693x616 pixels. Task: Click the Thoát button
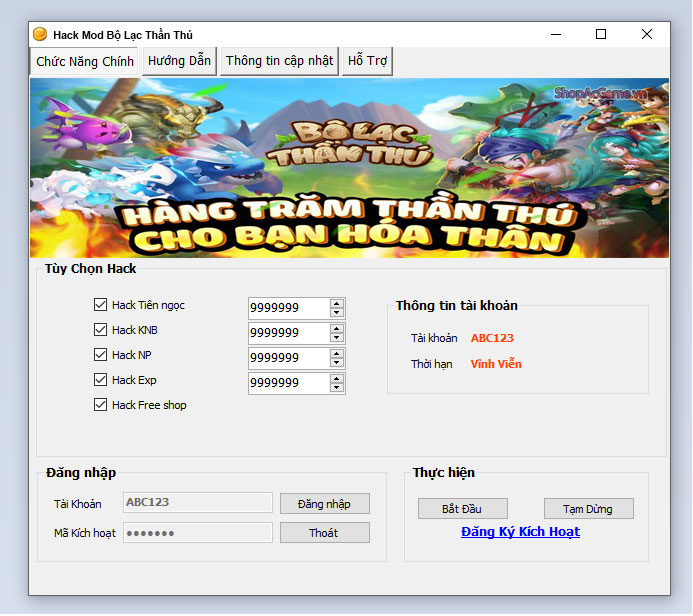(x=324, y=533)
